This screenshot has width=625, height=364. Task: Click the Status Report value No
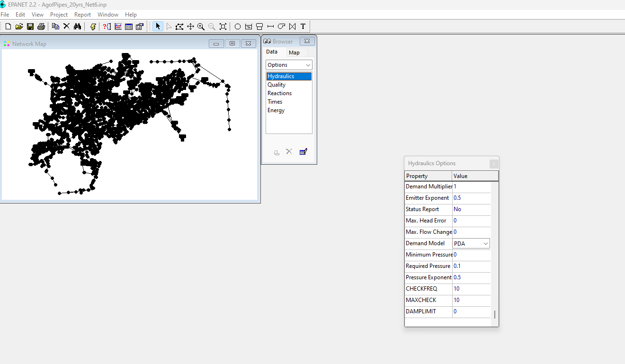[x=471, y=209]
